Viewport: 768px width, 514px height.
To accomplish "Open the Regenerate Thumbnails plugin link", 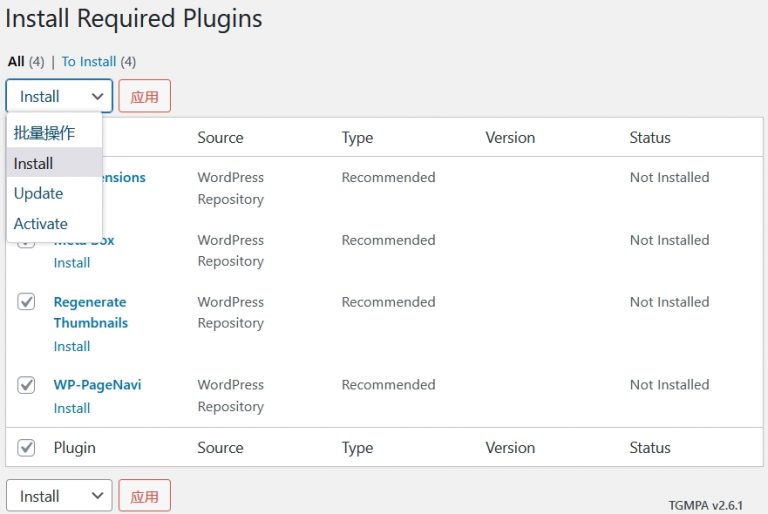I will click(x=90, y=312).
